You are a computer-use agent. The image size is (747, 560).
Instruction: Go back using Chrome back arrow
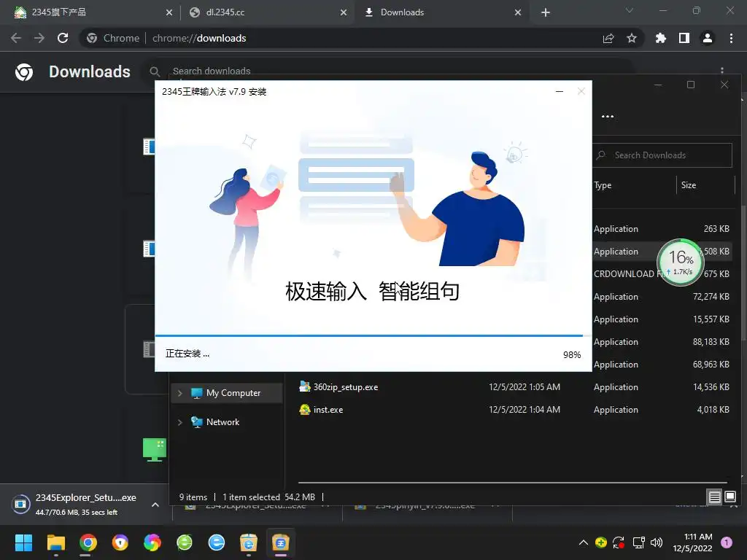[x=16, y=38]
